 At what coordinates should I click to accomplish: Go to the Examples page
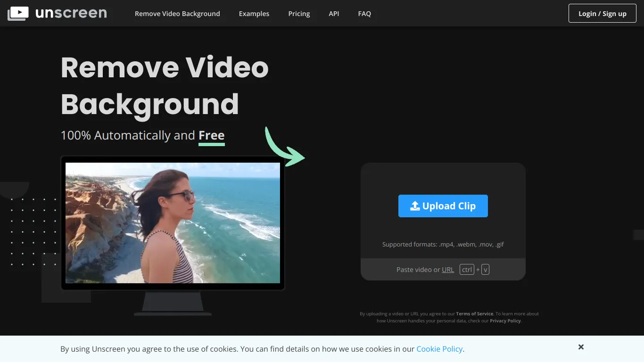coord(254,14)
